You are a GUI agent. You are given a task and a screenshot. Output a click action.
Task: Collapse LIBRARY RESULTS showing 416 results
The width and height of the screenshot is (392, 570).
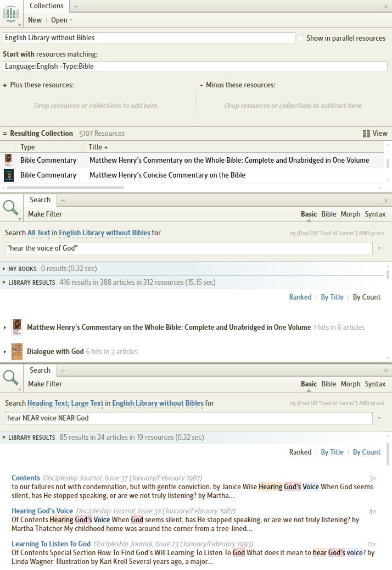(4, 283)
